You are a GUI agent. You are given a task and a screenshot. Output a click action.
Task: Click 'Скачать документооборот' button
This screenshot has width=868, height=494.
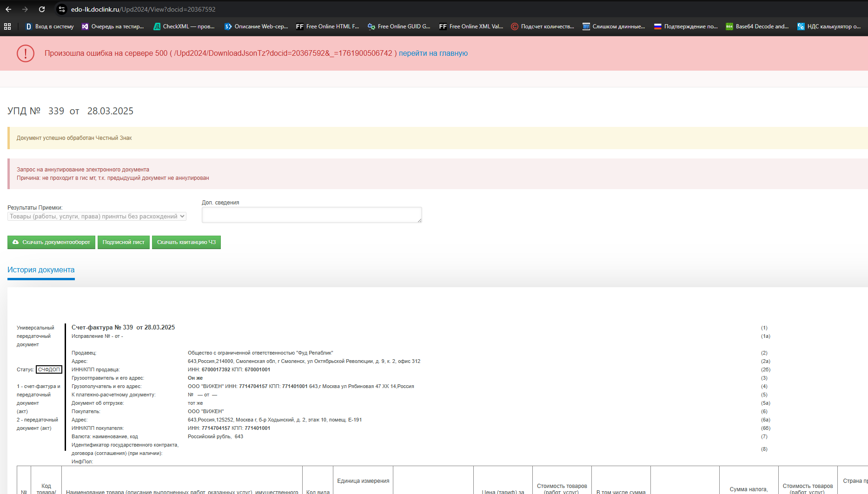point(51,242)
